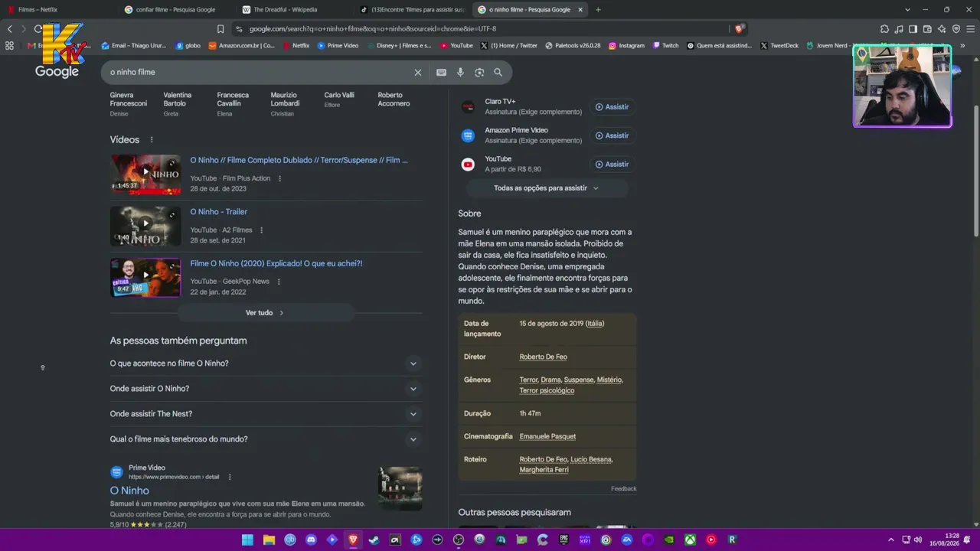Viewport: 980px width, 551px height.
Task: Open the Brave extensions puzzle icon
Action: (884, 29)
